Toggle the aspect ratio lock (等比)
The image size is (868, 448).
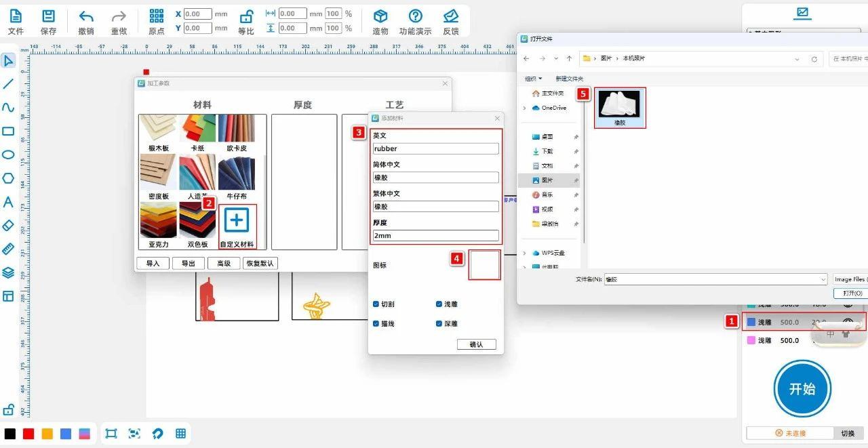[246, 17]
